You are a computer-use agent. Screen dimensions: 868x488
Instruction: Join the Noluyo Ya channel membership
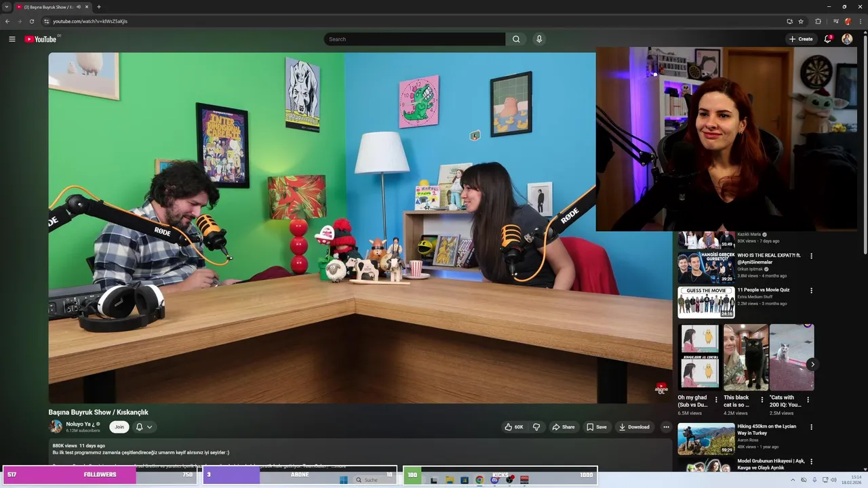point(119,427)
